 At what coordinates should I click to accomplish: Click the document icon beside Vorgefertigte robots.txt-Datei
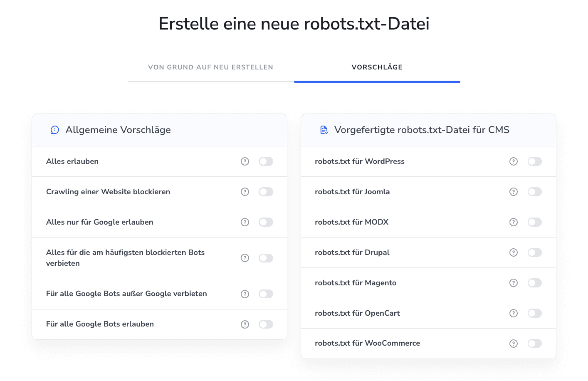point(324,130)
